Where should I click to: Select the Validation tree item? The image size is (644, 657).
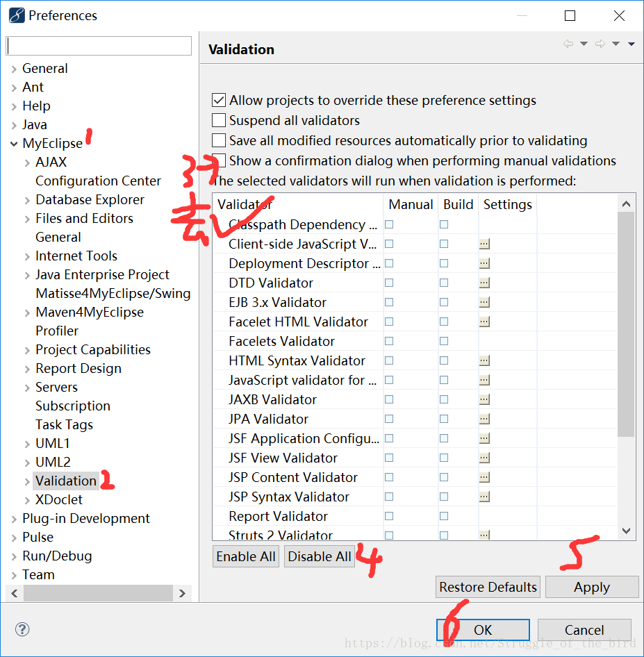pyautogui.click(x=66, y=481)
